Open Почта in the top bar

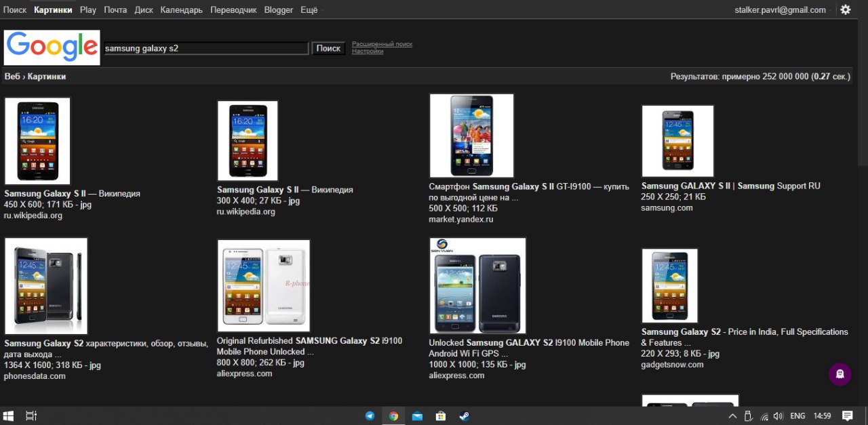(x=115, y=10)
